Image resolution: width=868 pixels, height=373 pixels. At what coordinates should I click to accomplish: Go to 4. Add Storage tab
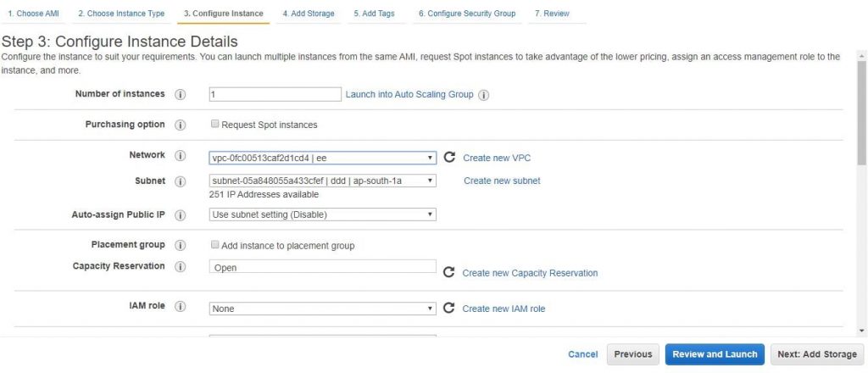click(309, 14)
